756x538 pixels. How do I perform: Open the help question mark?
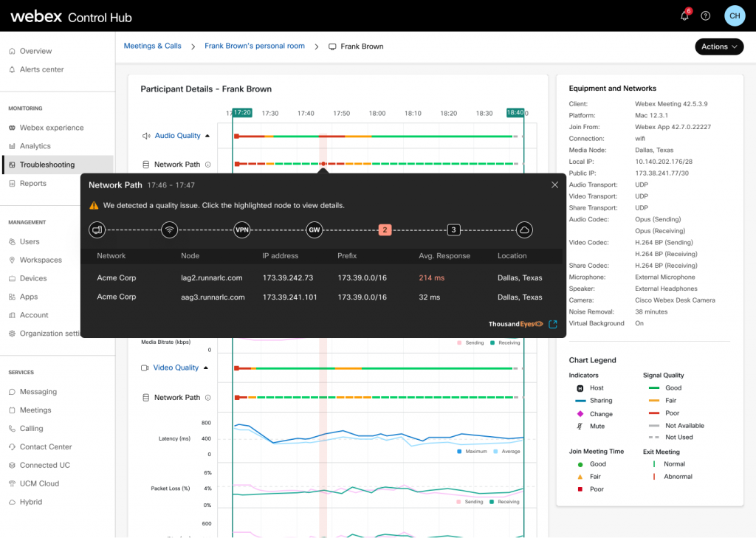[x=707, y=15]
